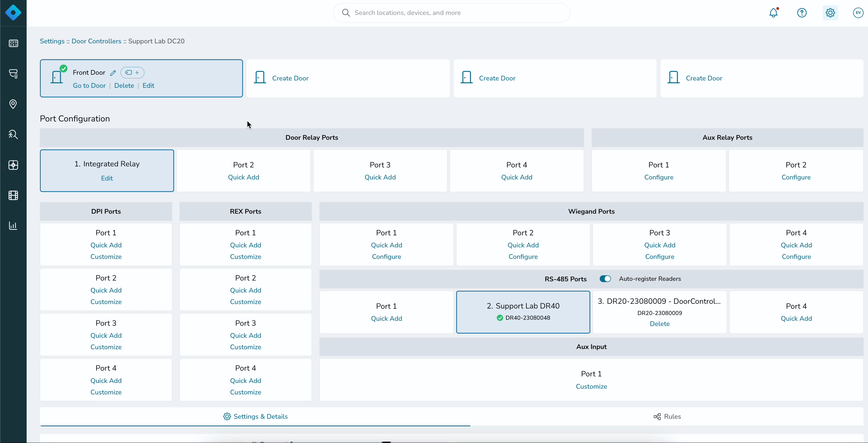The width and height of the screenshot is (868, 443).
Task: Open the notifications bell
Action: click(x=774, y=13)
